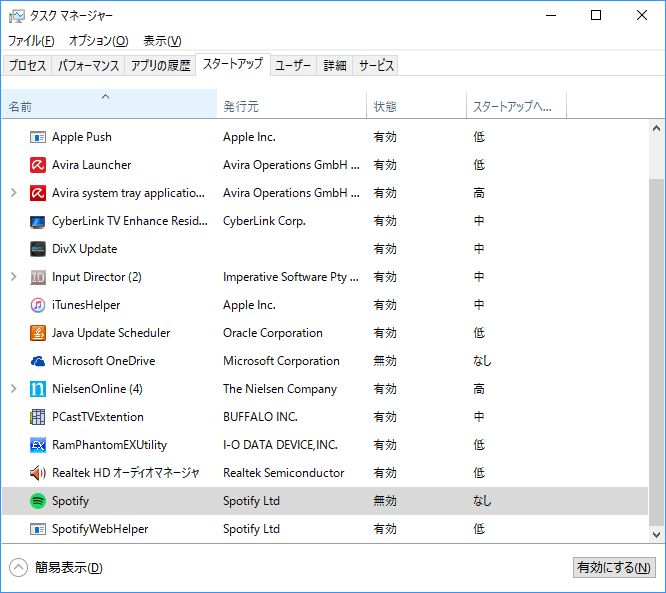The width and height of the screenshot is (666, 593).
Task: Click the Realtek HD speaker icon
Action: (38, 473)
